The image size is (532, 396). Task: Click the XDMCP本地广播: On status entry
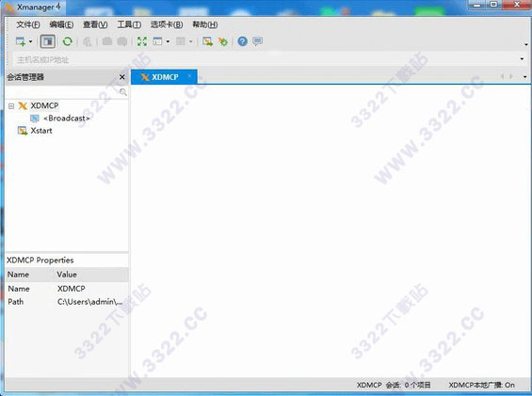482,385
